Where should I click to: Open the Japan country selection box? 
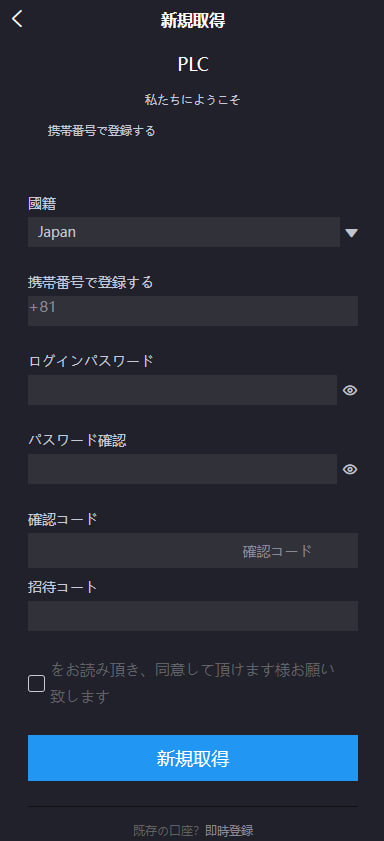(x=184, y=232)
